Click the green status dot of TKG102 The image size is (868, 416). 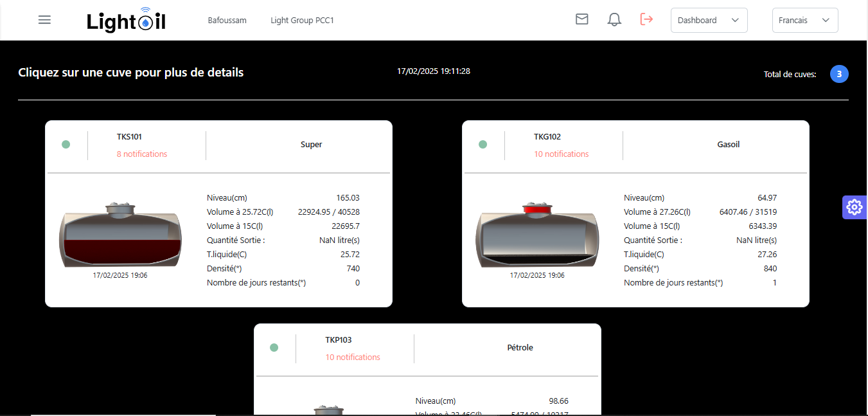[483, 145]
